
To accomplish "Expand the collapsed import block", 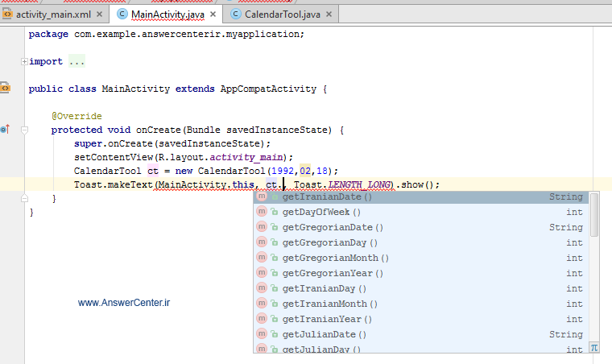I will point(24,62).
